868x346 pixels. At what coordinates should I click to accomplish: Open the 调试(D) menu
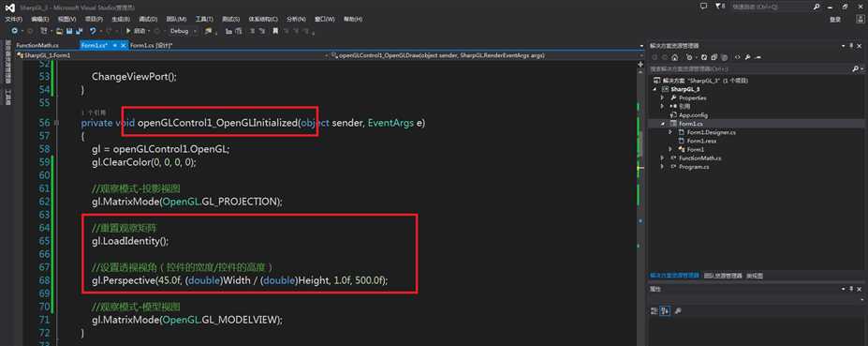(x=148, y=19)
